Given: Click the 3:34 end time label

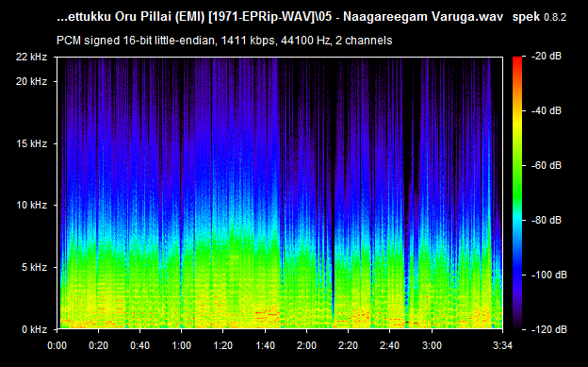Looking at the screenshot, I should click(502, 345).
